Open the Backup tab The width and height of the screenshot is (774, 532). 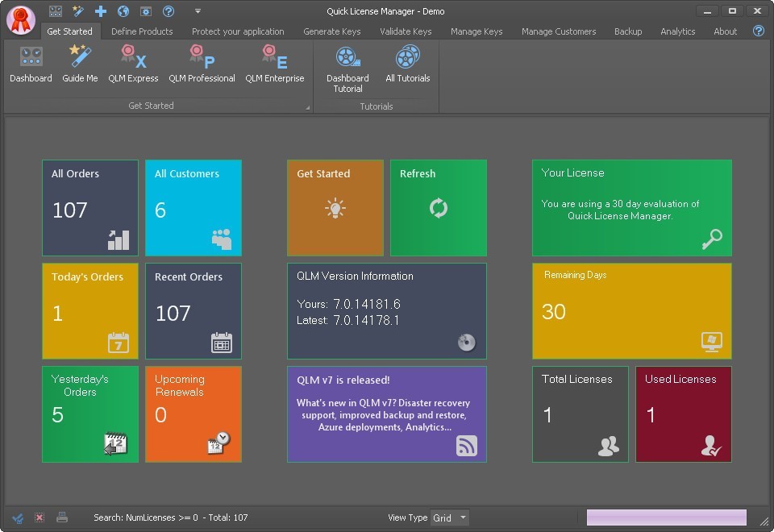pos(628,31)
